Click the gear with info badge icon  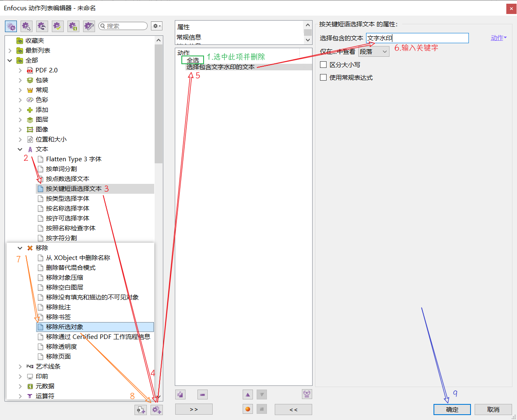click(x=73, y=26)
